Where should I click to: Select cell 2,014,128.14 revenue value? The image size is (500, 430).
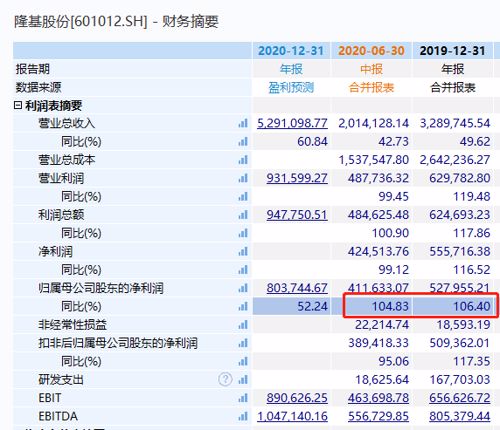[373, 123]
